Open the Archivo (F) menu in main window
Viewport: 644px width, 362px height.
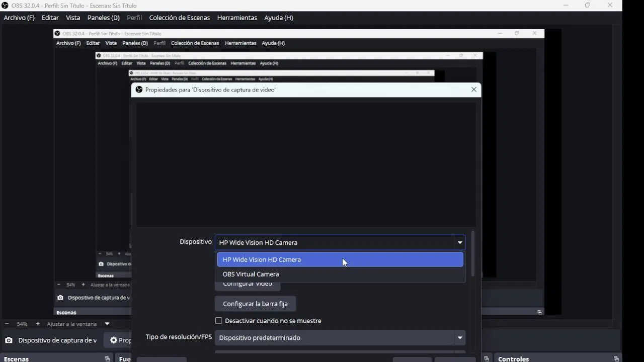point(19,18)
